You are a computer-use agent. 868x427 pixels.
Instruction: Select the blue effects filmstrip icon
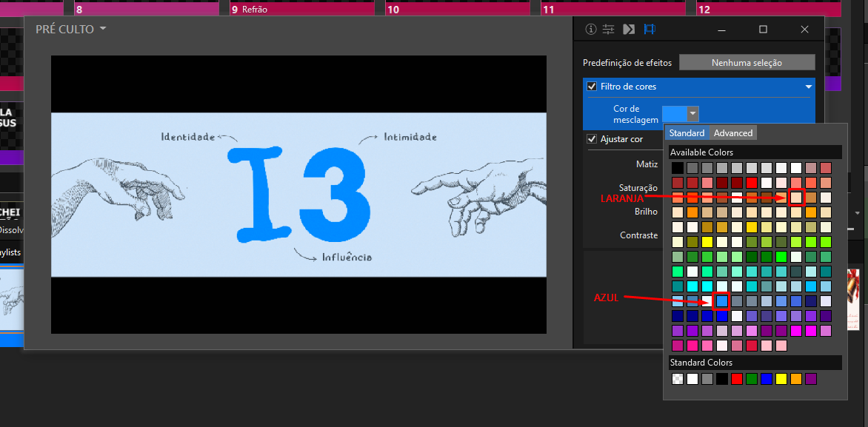tap(650, 30)
